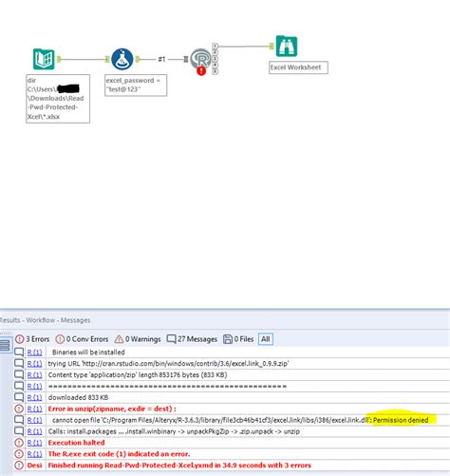Click message icon on 'Calls: install.packages' row
The image size is (450, 476).
pos(19,431)
